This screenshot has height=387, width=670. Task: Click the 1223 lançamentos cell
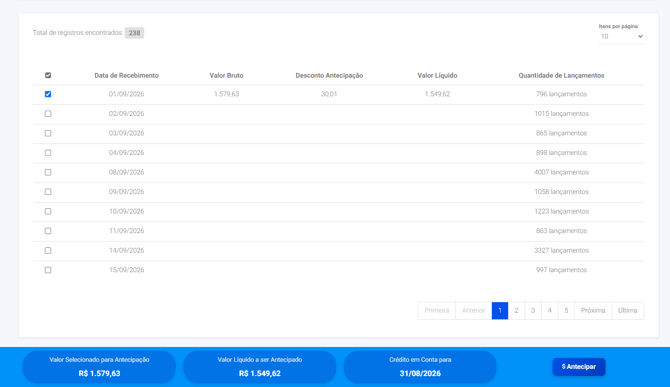(x=561, y=211)
